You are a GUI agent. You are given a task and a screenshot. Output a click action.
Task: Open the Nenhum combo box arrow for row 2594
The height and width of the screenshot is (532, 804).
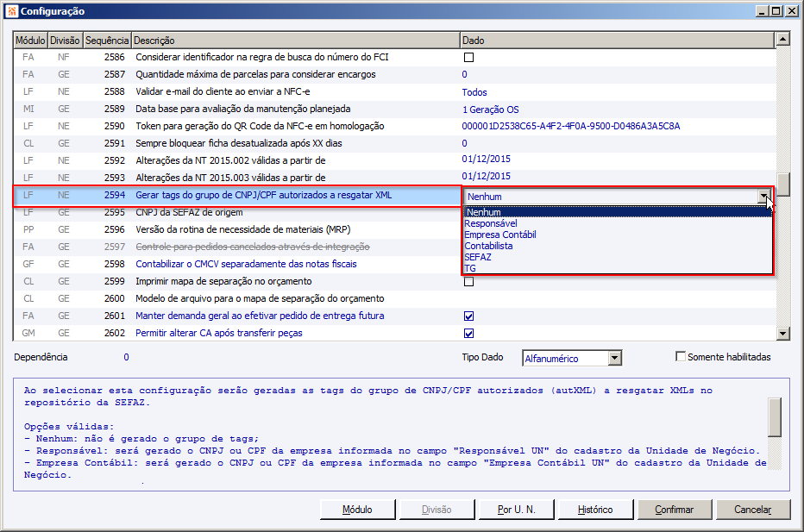click(x=764, y=197)
